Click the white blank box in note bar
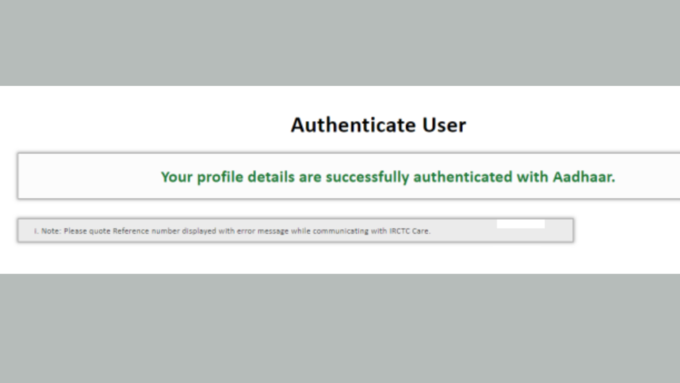 520,224
